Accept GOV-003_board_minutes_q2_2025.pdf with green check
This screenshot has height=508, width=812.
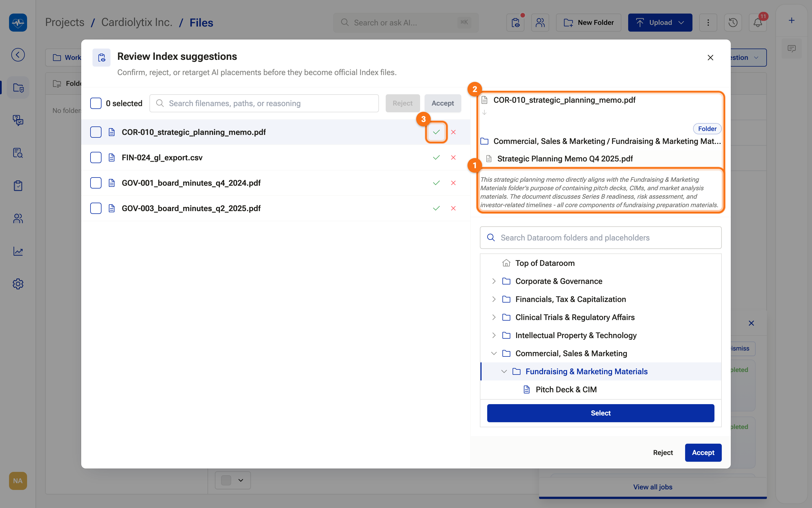(x=436, y=208)
